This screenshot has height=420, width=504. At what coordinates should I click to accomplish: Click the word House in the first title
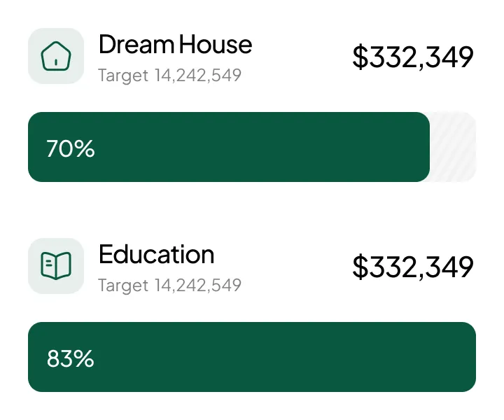tap(216, 45)
